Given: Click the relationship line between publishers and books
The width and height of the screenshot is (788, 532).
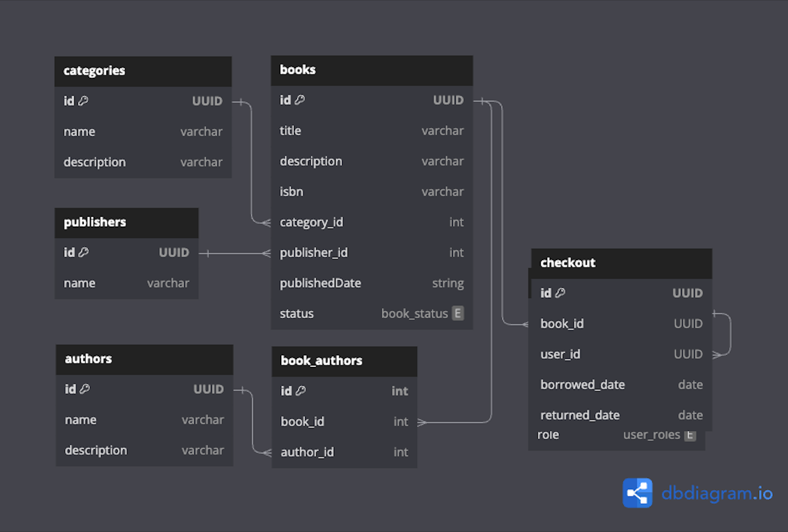Looking at the screenshot, I should 236,253.
